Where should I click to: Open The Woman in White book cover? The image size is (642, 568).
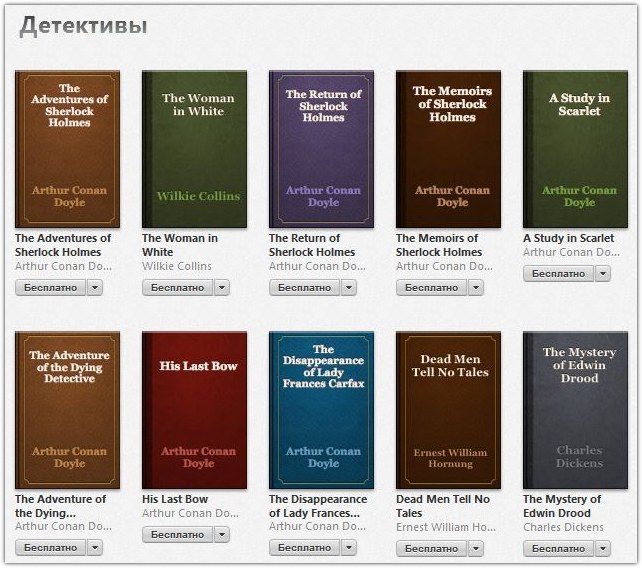click(194, 149)
